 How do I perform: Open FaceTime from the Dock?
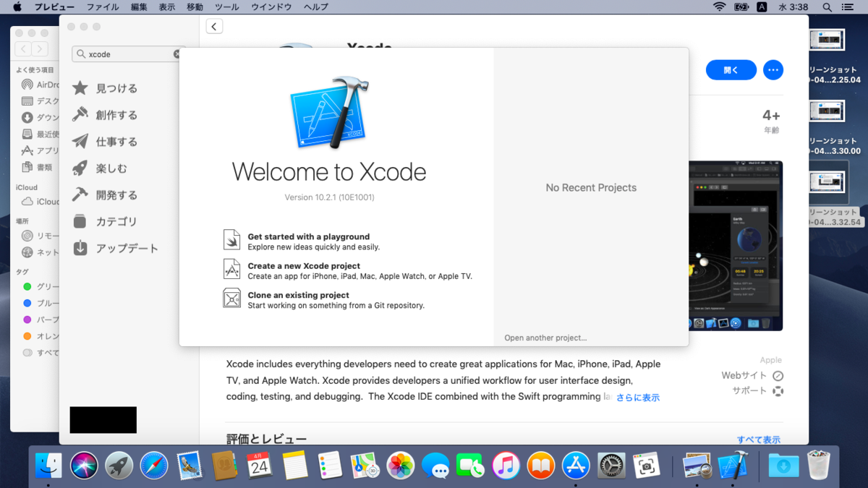(470, 466)
